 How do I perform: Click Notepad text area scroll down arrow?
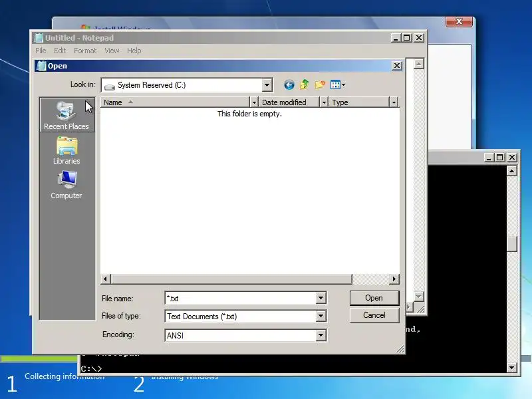pyautogui.click(x=419, y=297)
